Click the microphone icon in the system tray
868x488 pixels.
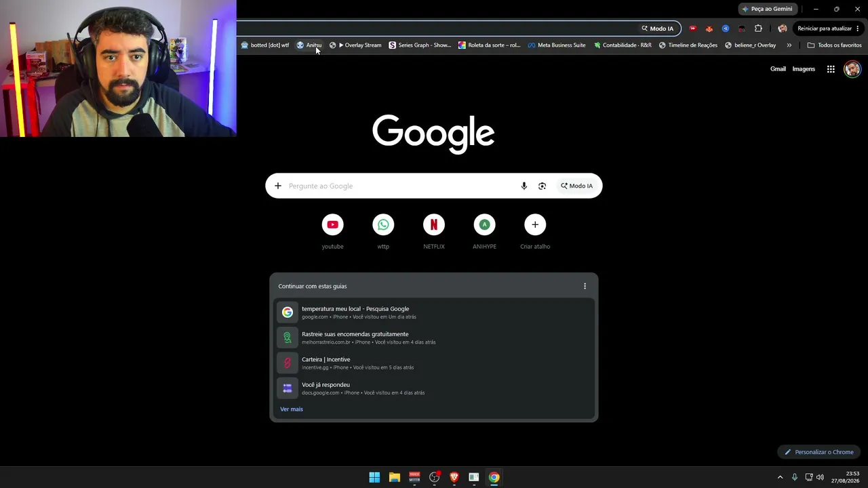(x=795, y=477)
